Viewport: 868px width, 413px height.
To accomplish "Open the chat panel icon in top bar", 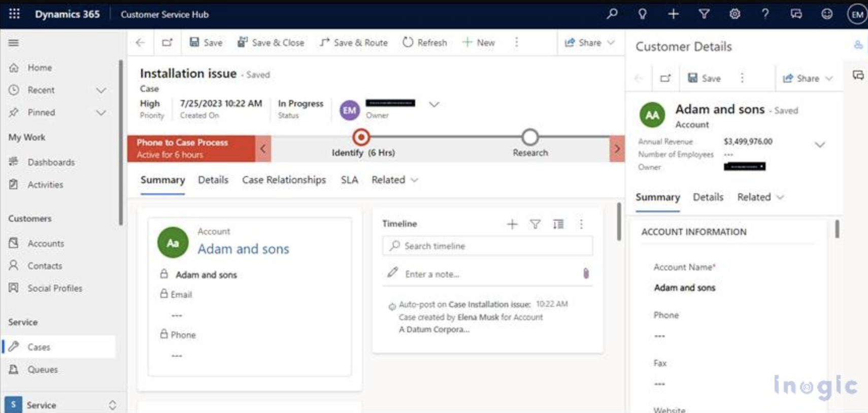I will click(796, 14).
